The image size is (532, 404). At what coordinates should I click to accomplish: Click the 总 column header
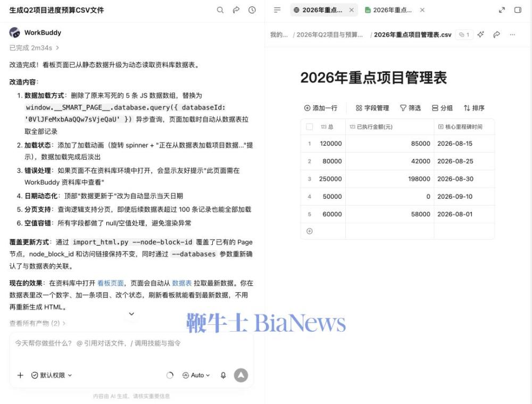(327, 127)
